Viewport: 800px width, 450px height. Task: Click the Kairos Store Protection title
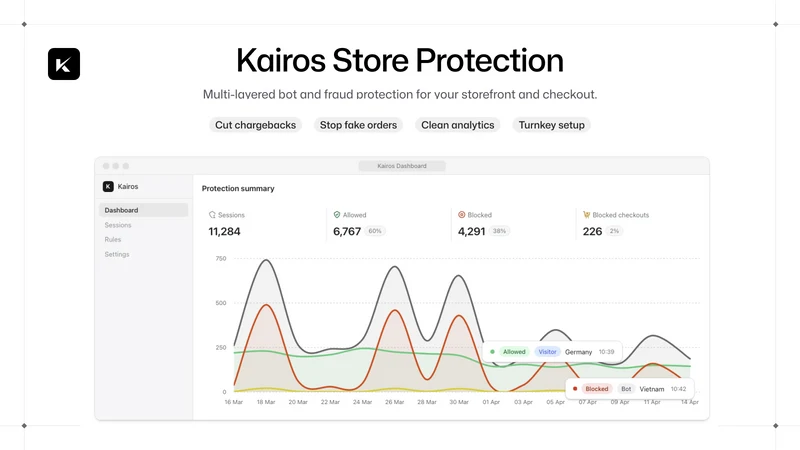(400, 60)
